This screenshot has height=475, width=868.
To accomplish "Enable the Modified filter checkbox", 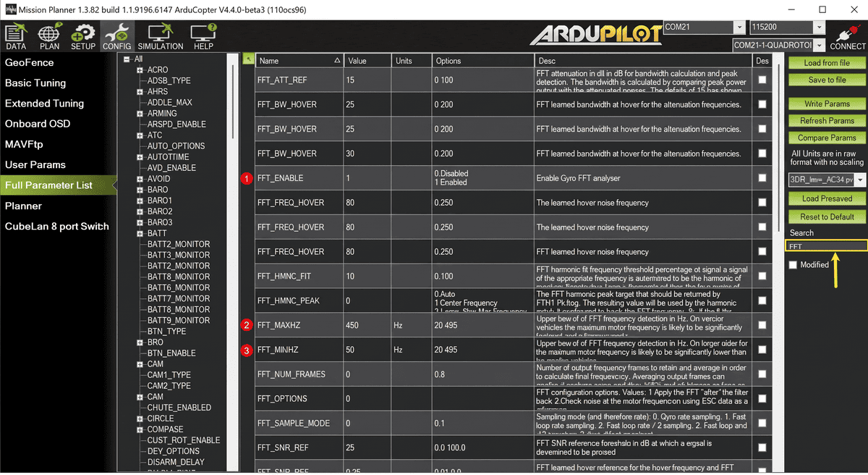I will 793,265.
